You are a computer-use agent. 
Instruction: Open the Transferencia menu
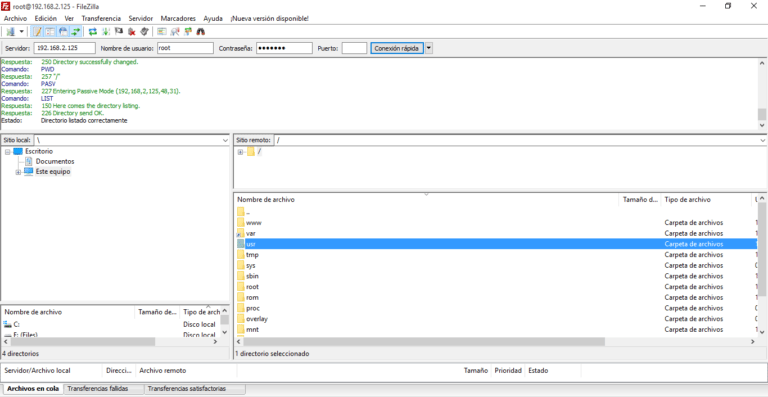(x=101, y=18)
